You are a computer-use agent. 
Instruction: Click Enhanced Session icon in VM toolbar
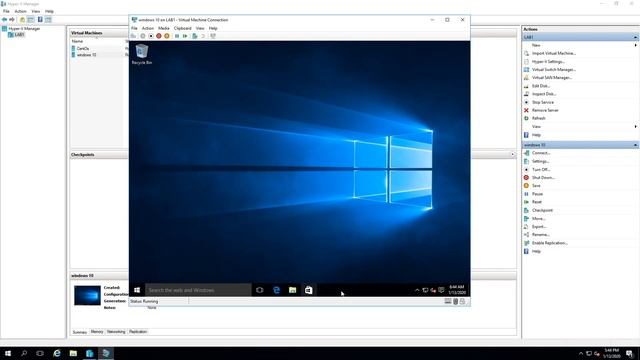point(213,36)
